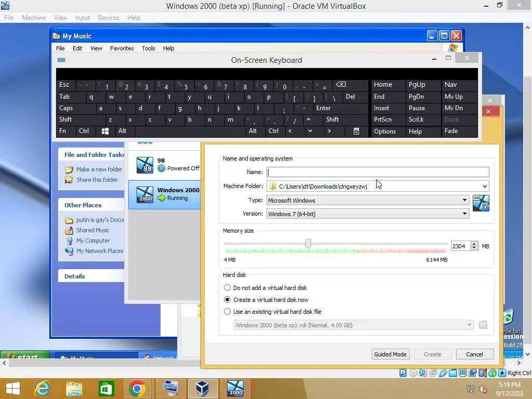532x399 pixels.
Task: Open the Machine menu in VirtualBox window
Action: pos(34,18)
